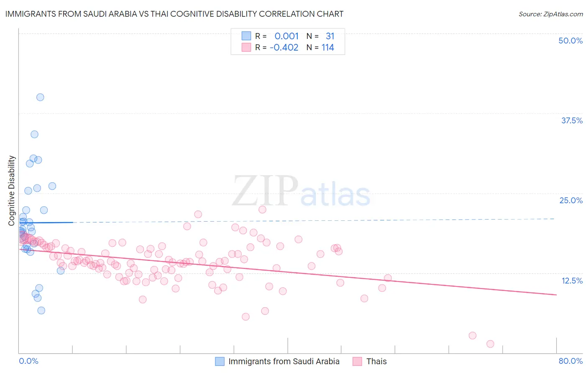Click the lowest pink data point near 80%
This screenshot has height=373, width=588.
(490, 344)
